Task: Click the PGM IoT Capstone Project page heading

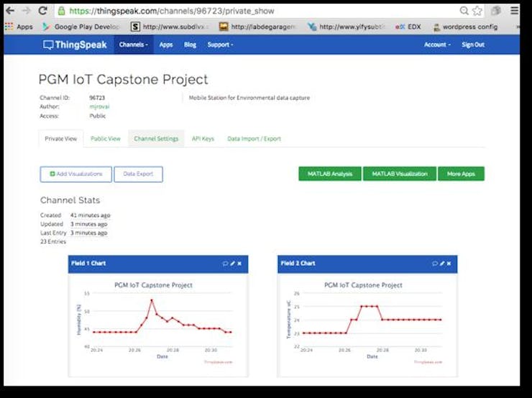Action: [123, 79]
